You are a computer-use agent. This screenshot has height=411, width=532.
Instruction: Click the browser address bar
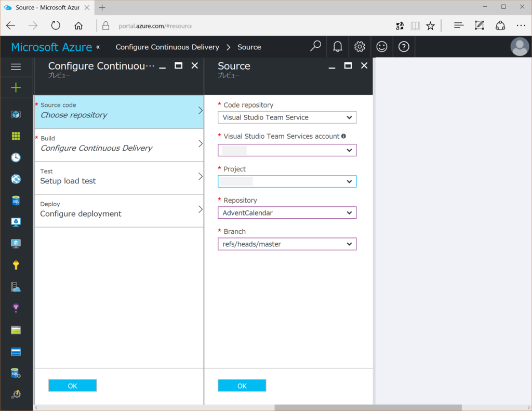coord(155,26)
